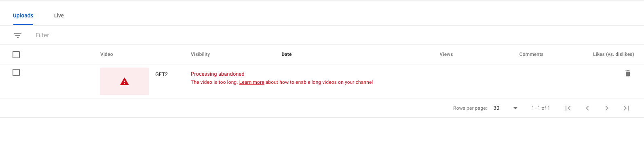Jump to last page of results
This screenshot has height=149, width=644.
click(x=626, y=108)
